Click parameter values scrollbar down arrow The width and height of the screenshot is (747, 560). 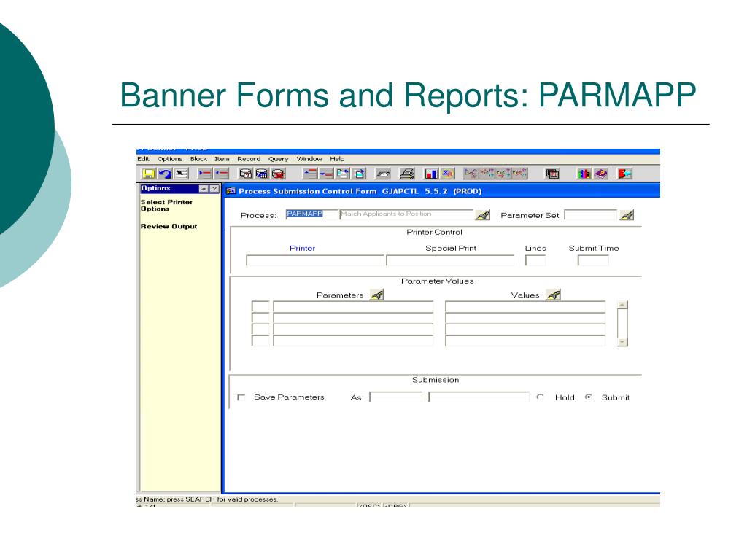[622, 342]
